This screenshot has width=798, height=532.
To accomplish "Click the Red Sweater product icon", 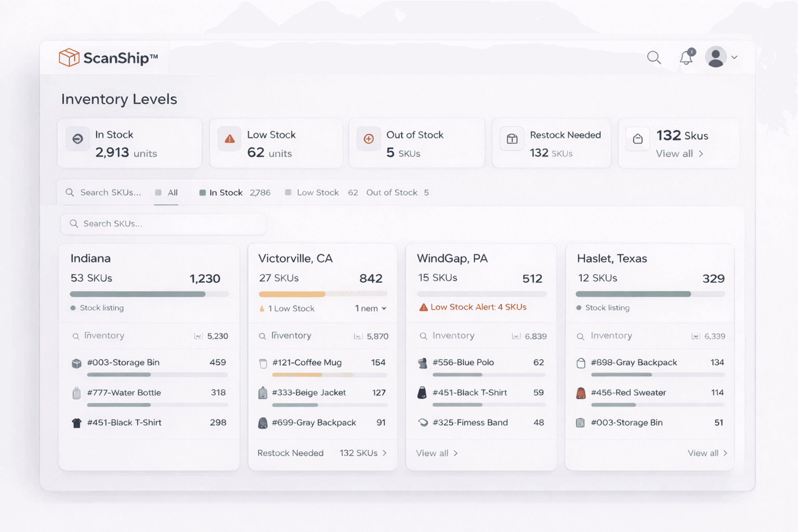I will (x=580, y=393).
